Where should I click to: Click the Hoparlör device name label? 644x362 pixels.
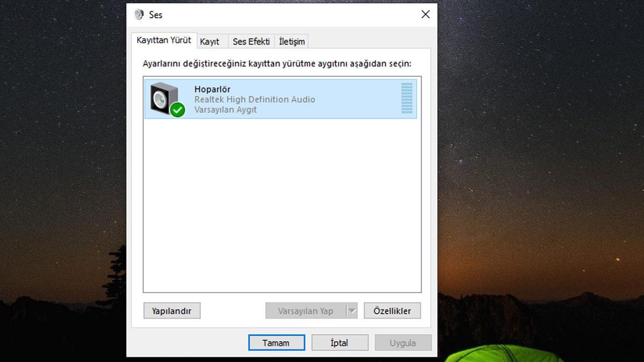click(213, 89)
